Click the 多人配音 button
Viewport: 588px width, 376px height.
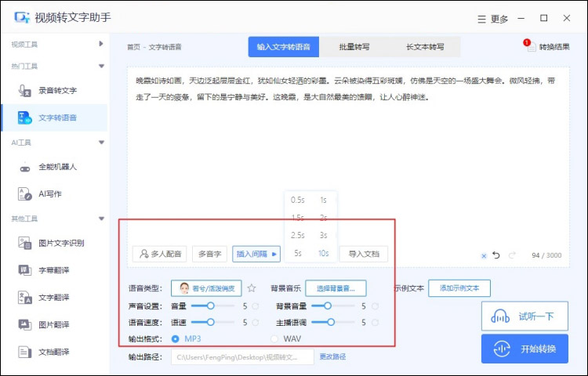(160, 254)
